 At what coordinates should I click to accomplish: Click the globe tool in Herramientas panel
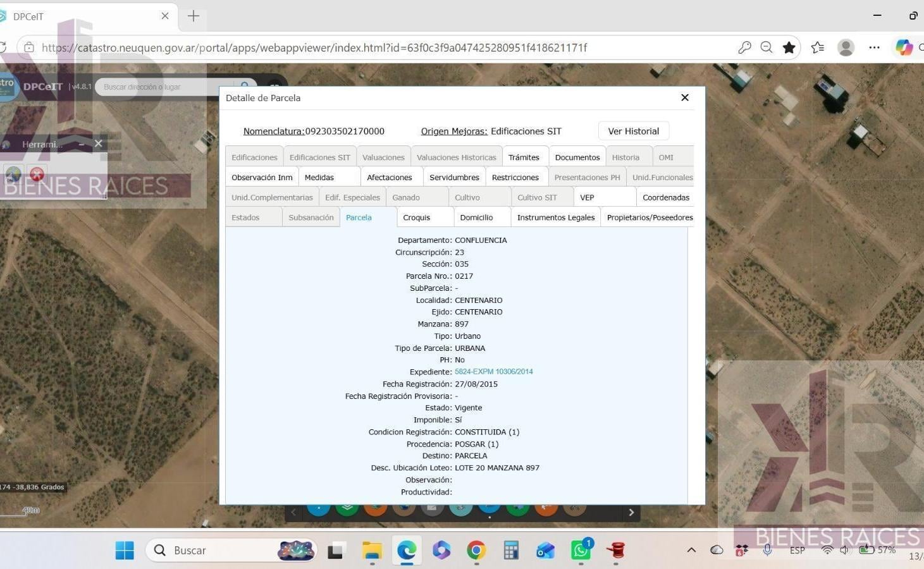tap(13, 174)
